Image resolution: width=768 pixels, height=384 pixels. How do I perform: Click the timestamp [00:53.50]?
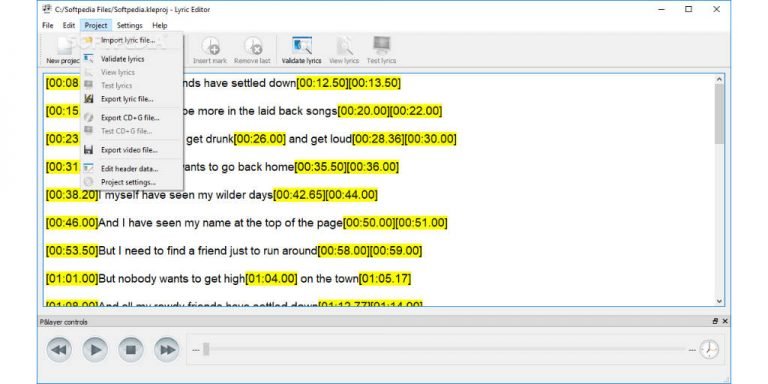pos(72,251)
